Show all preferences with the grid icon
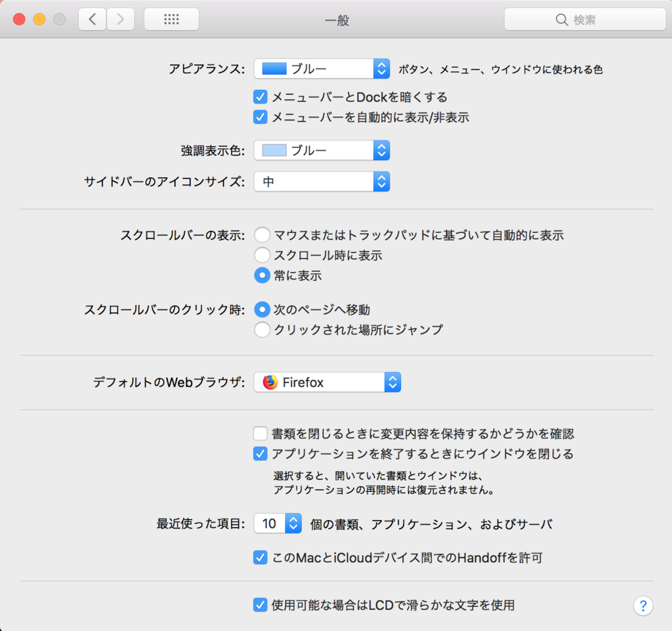This screenshot has width=672, height=631. coord(171,19)
